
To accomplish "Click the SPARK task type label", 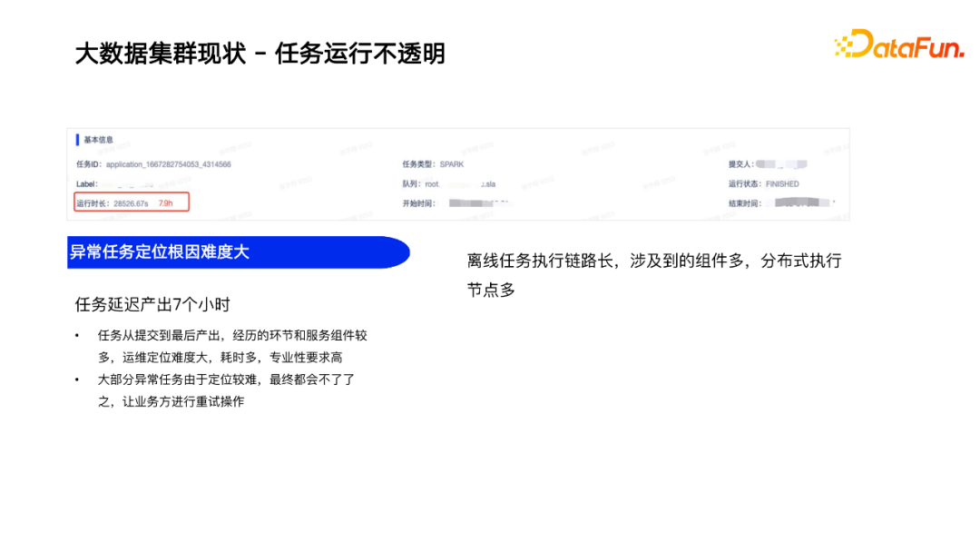I will 451,164.
